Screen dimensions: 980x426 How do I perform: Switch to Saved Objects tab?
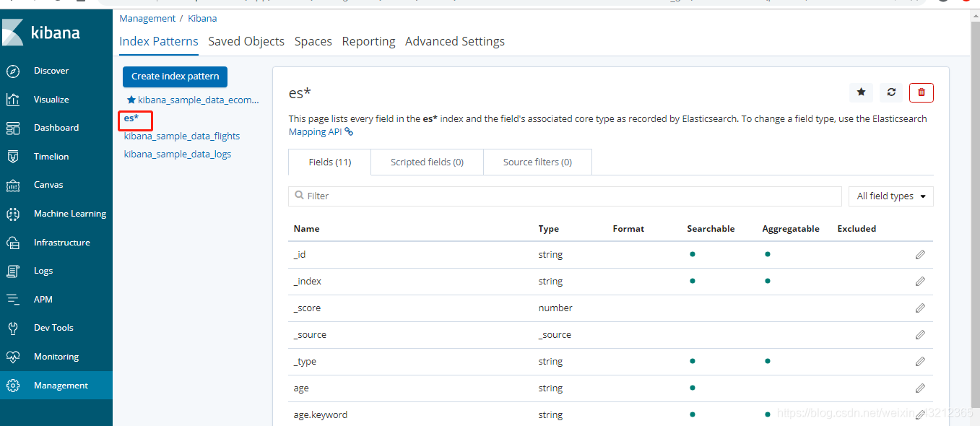pyautogui.click(x=246, y=42)
